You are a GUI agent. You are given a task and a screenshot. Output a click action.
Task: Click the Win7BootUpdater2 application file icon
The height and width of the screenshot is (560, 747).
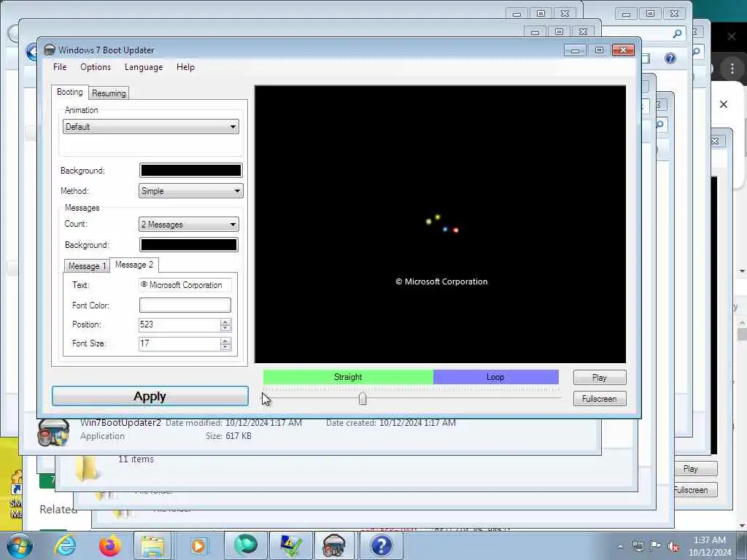point(53,432)
